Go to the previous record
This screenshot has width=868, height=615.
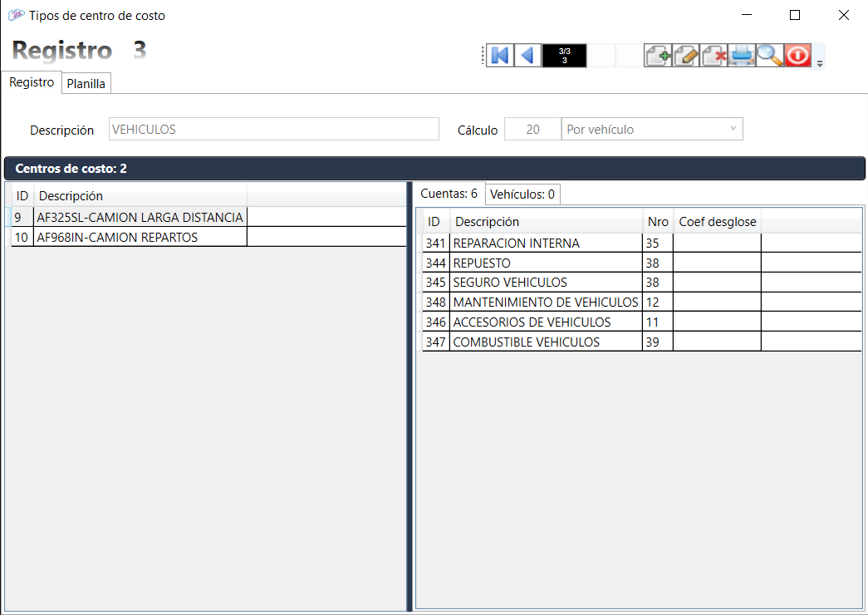tap(527, 56)
